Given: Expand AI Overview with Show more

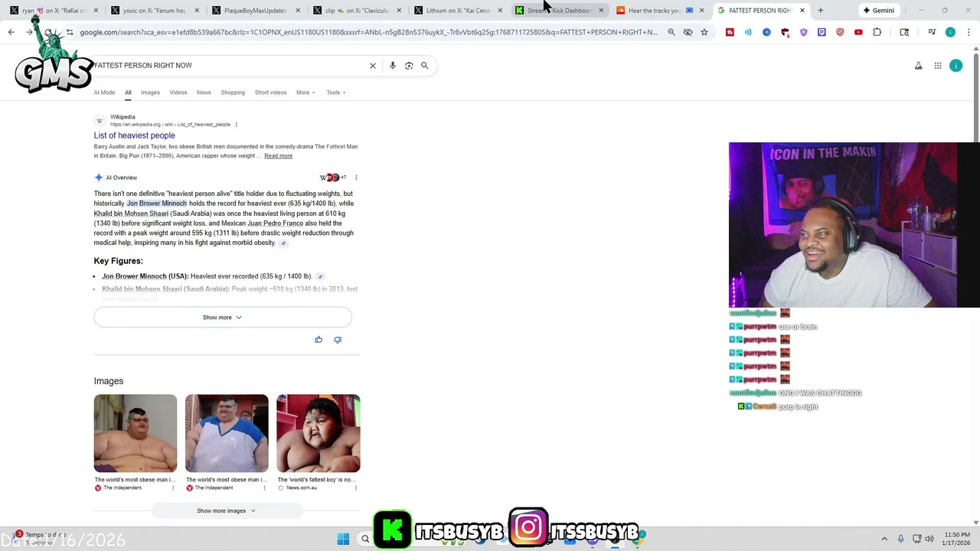Looking at the screenshot, I should 223,318.
